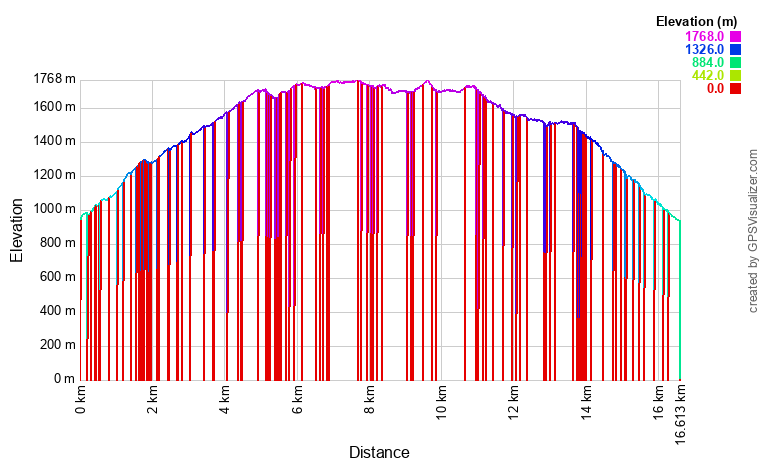This screenshot has width=760, height=460.
Task: Click the magenta 1768.0 legend swatch
Action: click(735, 37)
